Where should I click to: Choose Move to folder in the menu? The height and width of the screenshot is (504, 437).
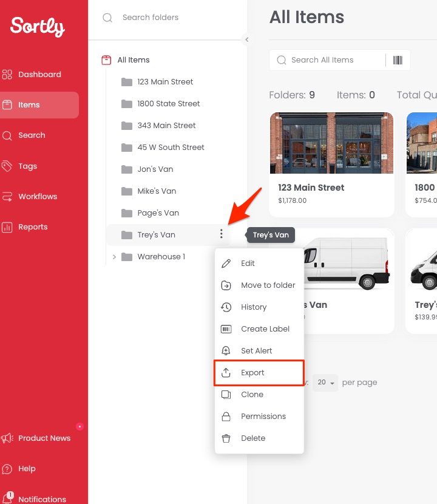[x=259, y=285]
